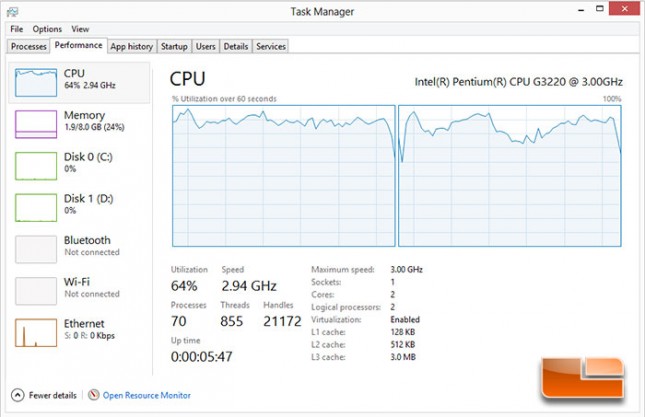Open the File menu

tap(16, 29)
